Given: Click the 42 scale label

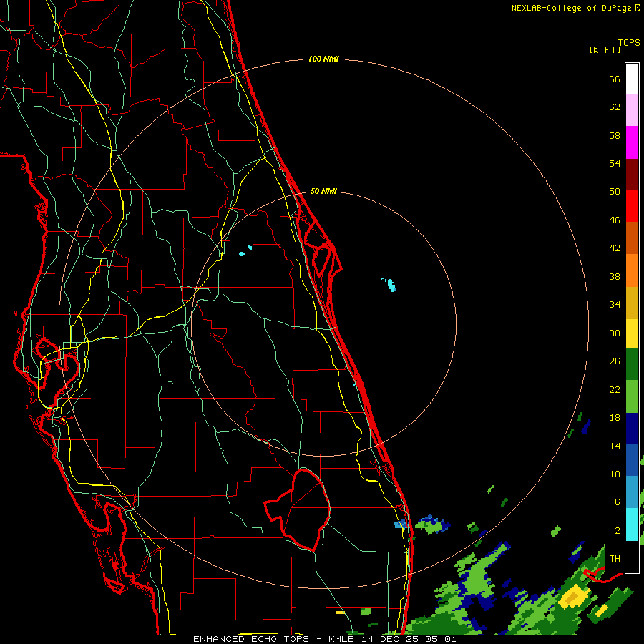Looking at the screenshot, I should (x=615, y=248).
